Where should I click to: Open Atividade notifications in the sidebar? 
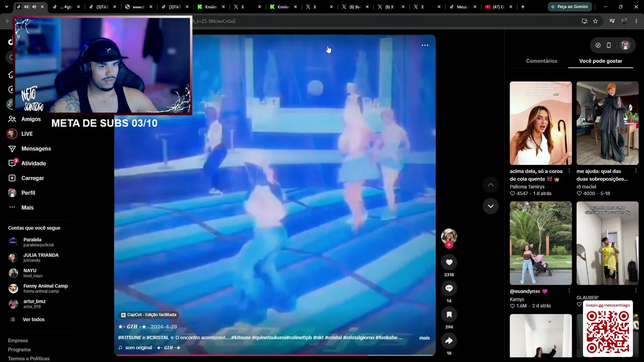(27, 163)
